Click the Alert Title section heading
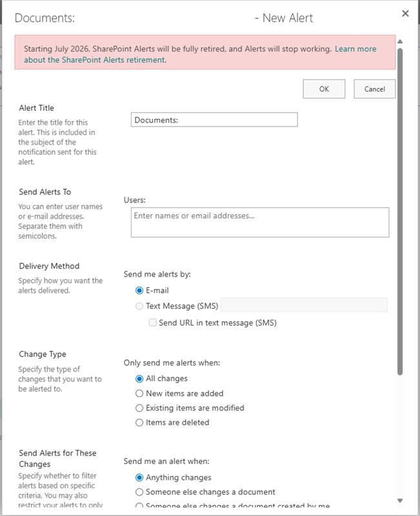This screenshot has width=420, height=516. click(x=37, y=108)
